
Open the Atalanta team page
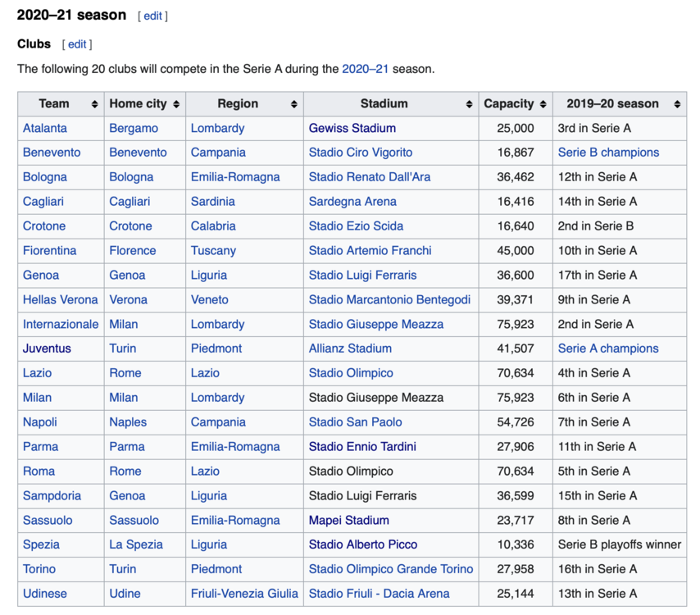tap(45, 128)
